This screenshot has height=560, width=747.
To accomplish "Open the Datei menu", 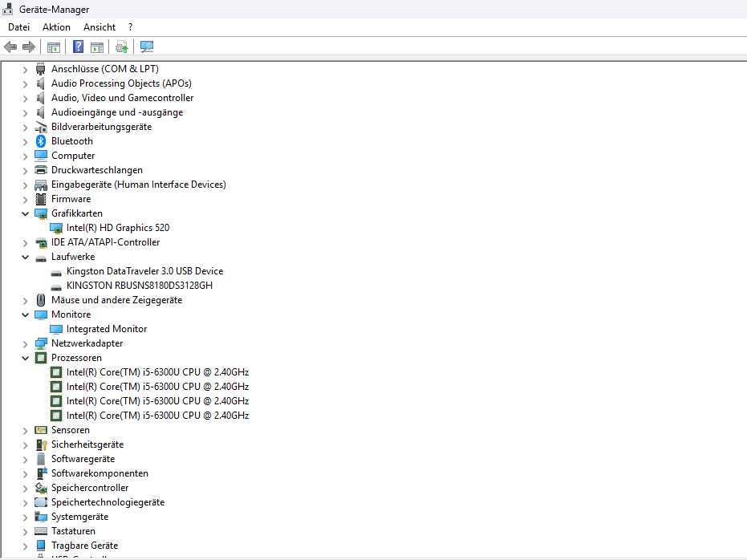I will pos(18,27).
